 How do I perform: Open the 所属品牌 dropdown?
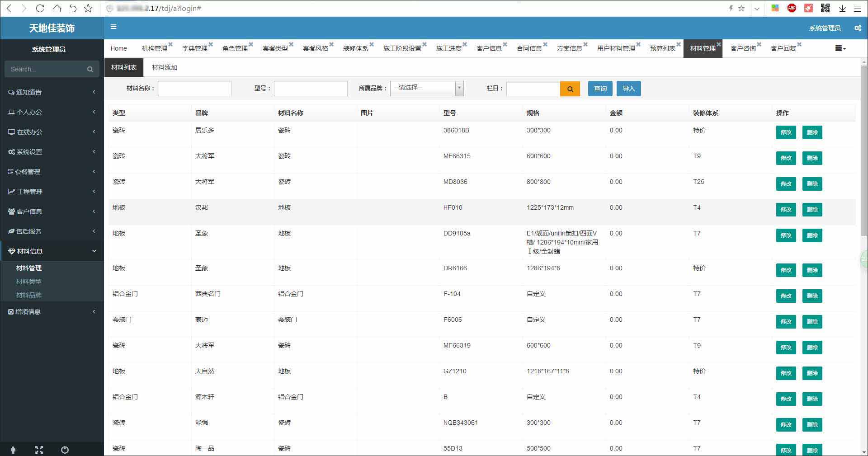pos(426,88)
